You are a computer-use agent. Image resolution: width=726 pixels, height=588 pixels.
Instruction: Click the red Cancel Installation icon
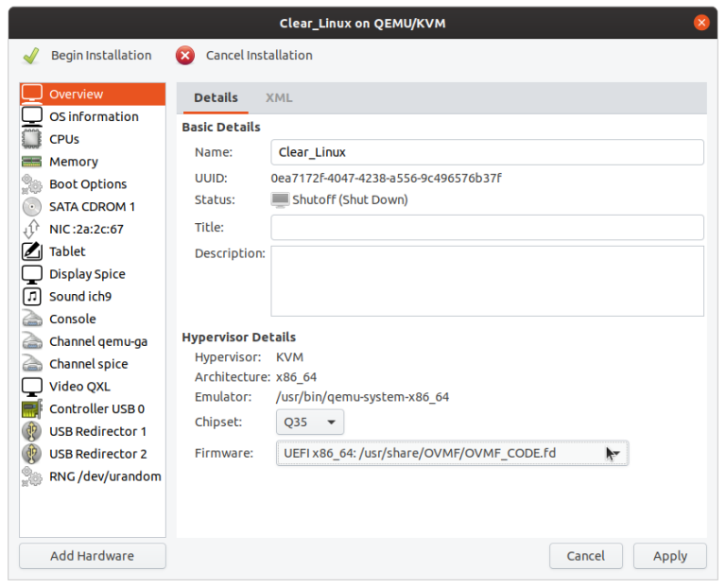click(x=185, y=56)
